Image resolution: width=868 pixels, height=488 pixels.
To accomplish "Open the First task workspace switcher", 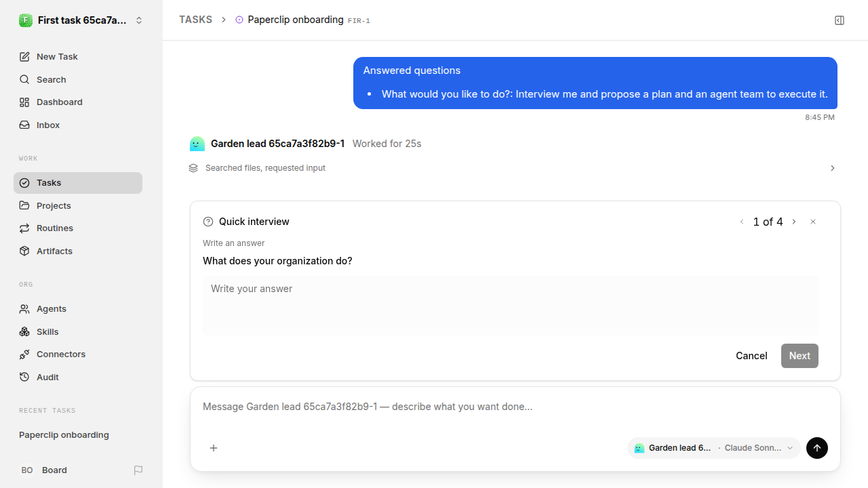I will pos(81,20).
